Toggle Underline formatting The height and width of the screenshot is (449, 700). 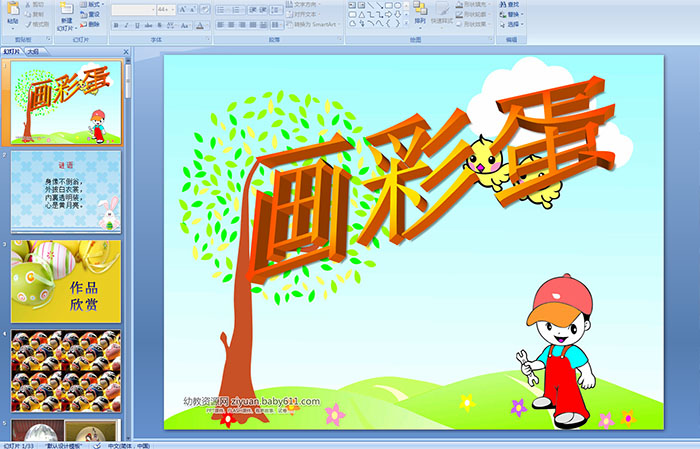pos(137,25)
